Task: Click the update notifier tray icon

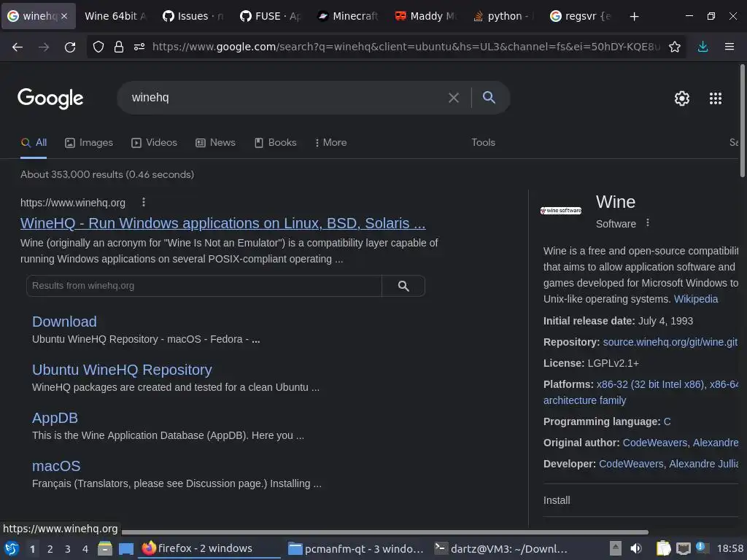Action: coord(701,548)
